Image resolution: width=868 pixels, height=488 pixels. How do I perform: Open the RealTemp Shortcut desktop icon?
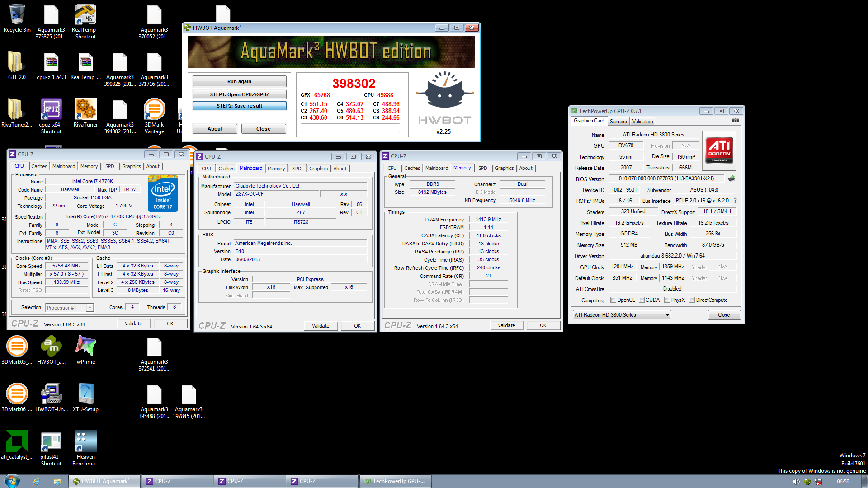tap(85, 21)
